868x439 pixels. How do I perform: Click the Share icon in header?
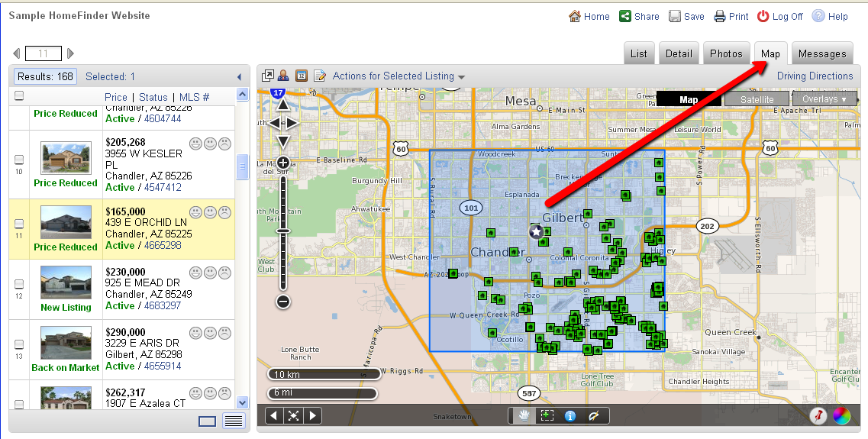pyautogui.click(x=625, y=16)
